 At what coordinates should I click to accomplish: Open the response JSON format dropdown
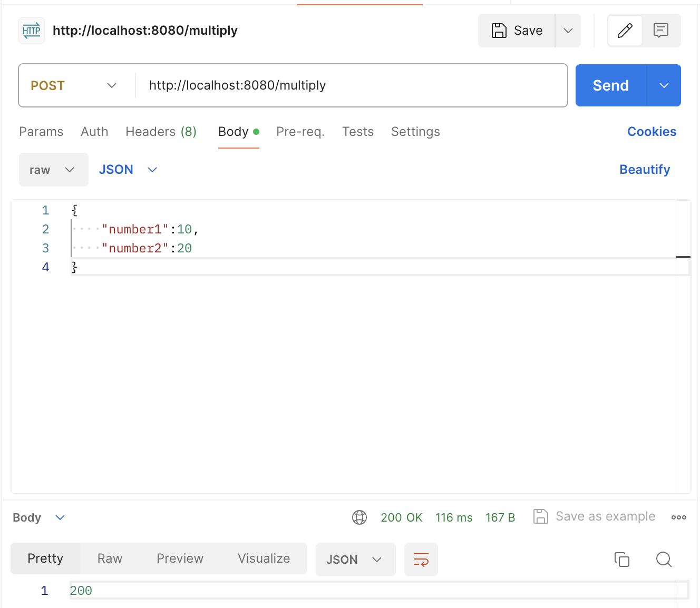(x=355, y=560)
